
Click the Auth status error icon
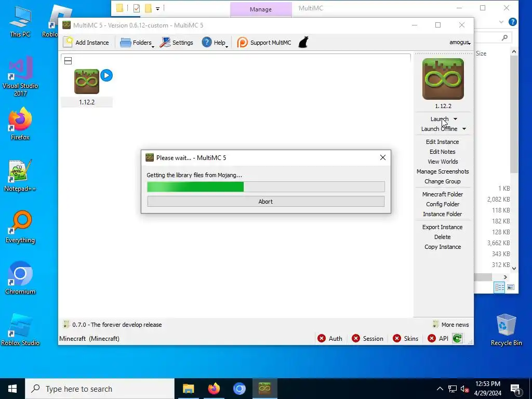click(321, 338)
